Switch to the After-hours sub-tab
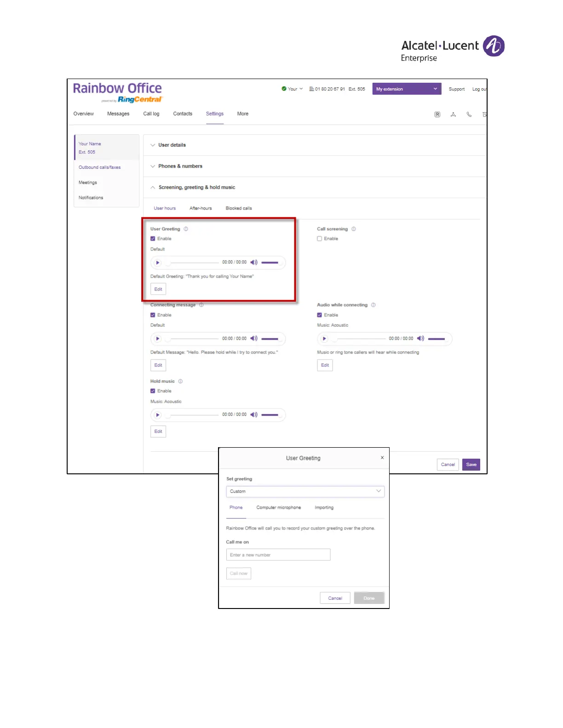563x728 pixels. coord(201,208)
